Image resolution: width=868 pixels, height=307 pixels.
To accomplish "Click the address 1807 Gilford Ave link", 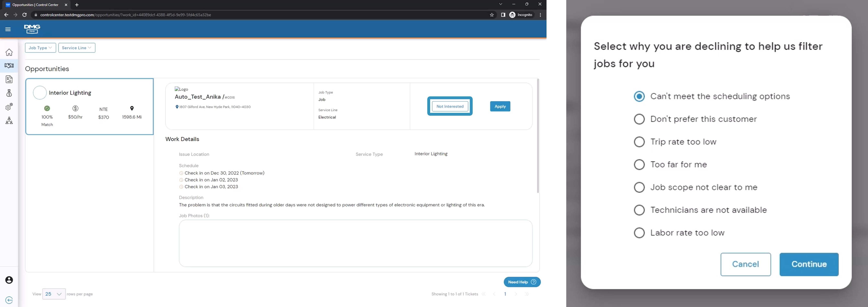I will pos(215,107).
